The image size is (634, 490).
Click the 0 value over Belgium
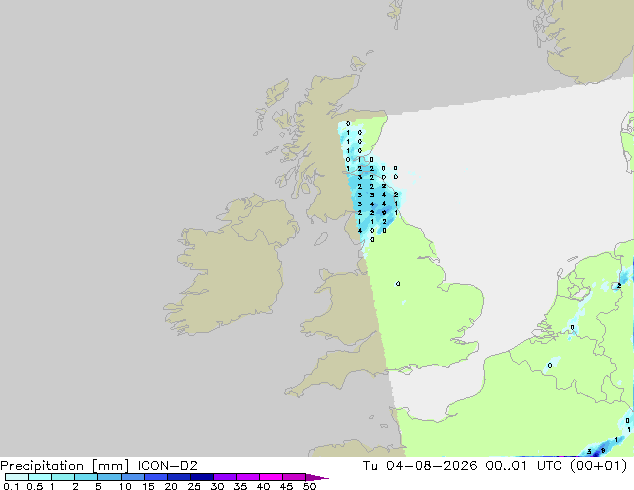[x=550, y=365]
